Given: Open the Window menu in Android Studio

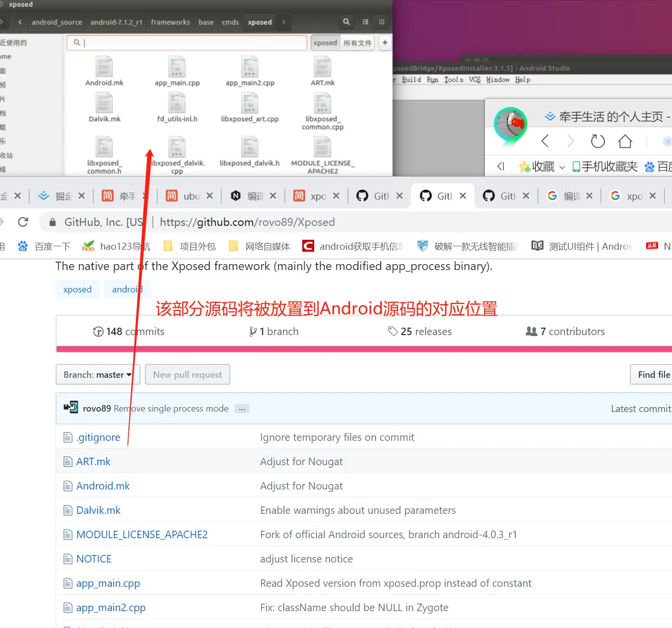Looking at the screenshot, I should tap(498, 80).
